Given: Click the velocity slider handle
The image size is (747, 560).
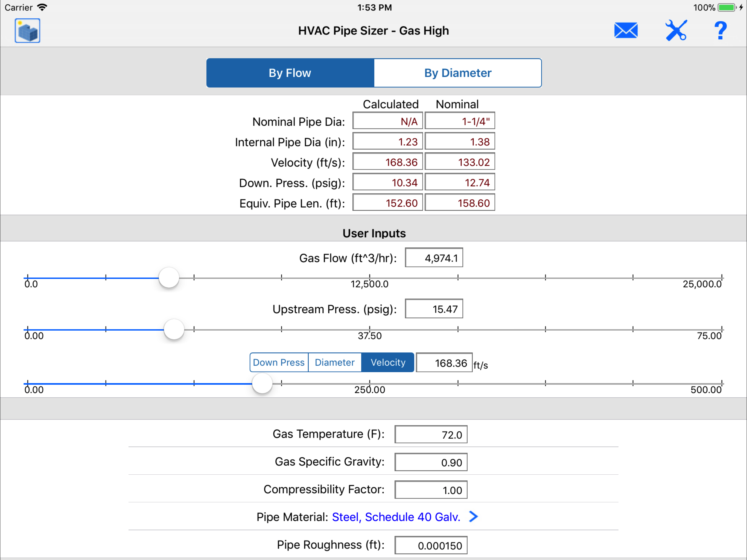Looking at the screenshot, I should [262, 383].
